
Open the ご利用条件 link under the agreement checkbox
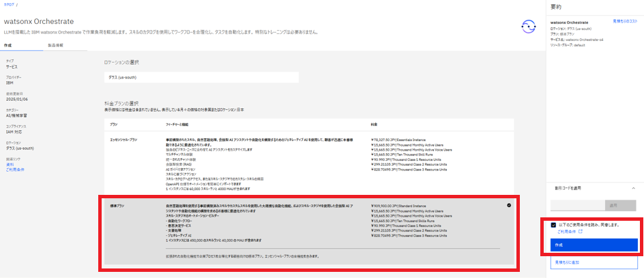(566, 232)
